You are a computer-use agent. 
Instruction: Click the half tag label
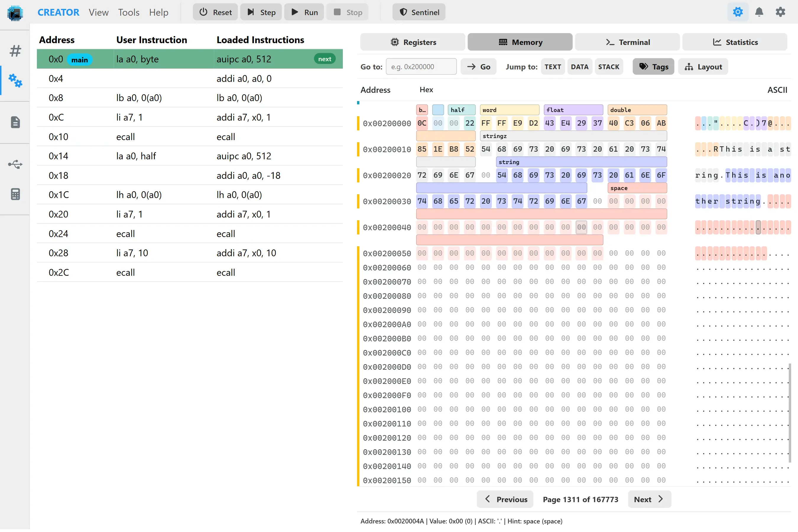(461, 110)
